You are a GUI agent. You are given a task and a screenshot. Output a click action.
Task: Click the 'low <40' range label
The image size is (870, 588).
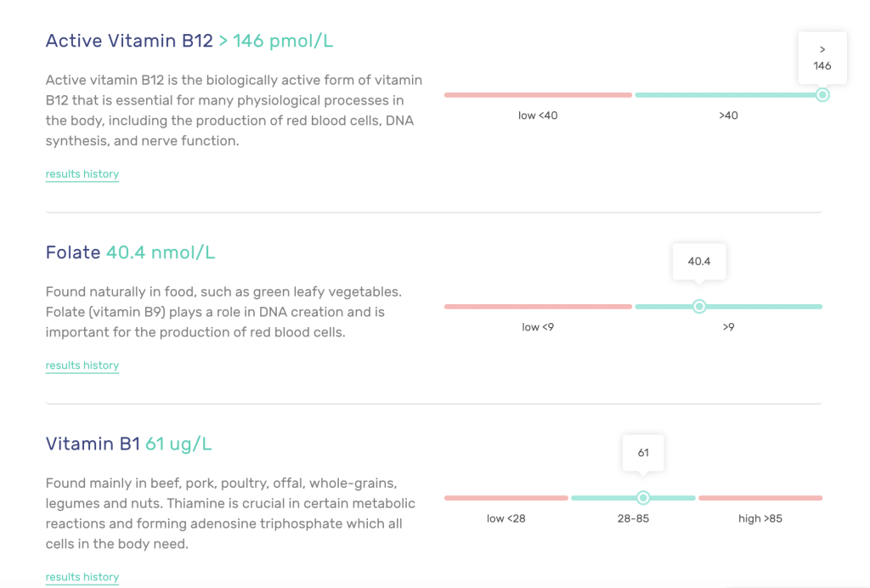click(x=538, y=116)
